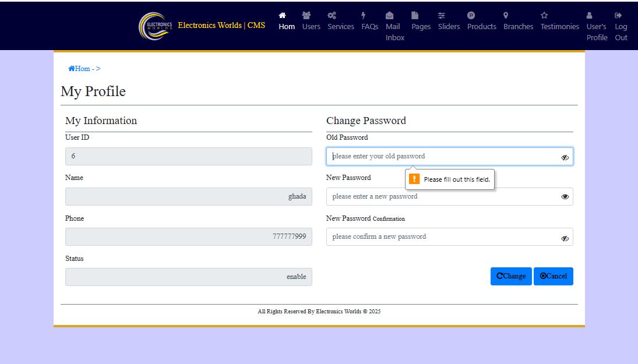Click the Testimonies star icon
The height and width of the screenshot is (364, 638).
(x=544, y=16)
